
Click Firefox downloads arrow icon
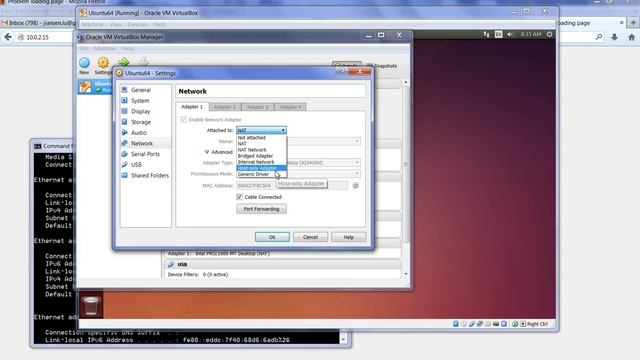(x=614, y=37)
